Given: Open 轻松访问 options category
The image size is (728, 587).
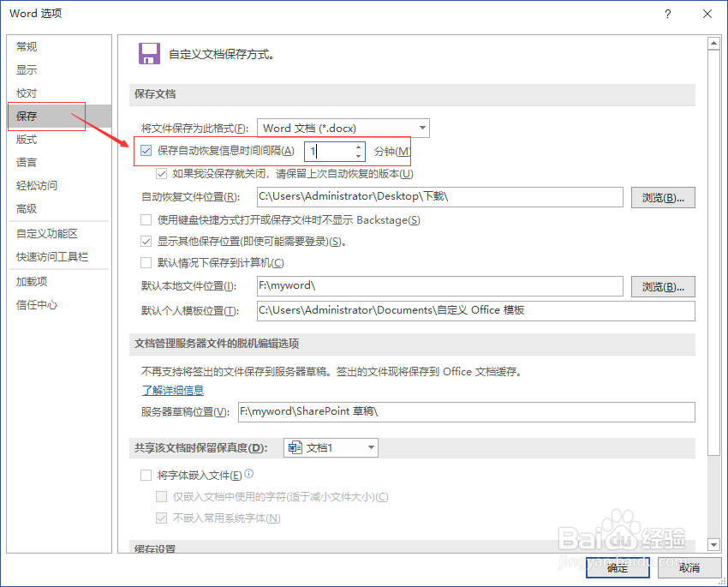Looking at the screenshot, I should tap(59, 186).
